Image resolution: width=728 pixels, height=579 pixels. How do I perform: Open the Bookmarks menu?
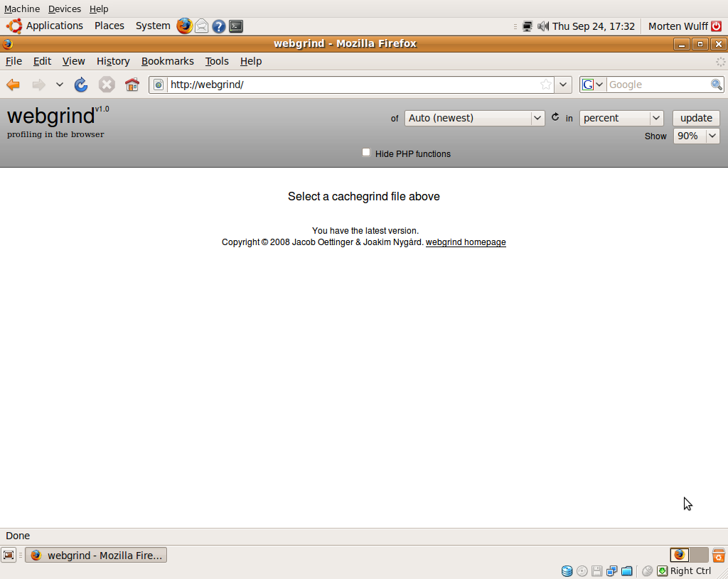pos(168,61)
